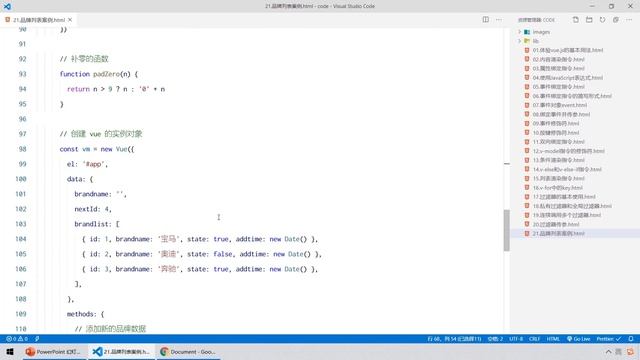640x360 pixels.
Task: Open file 14.v-else和v-else-if指令.html
Action: pyautogui.click(x=567, y=169)
